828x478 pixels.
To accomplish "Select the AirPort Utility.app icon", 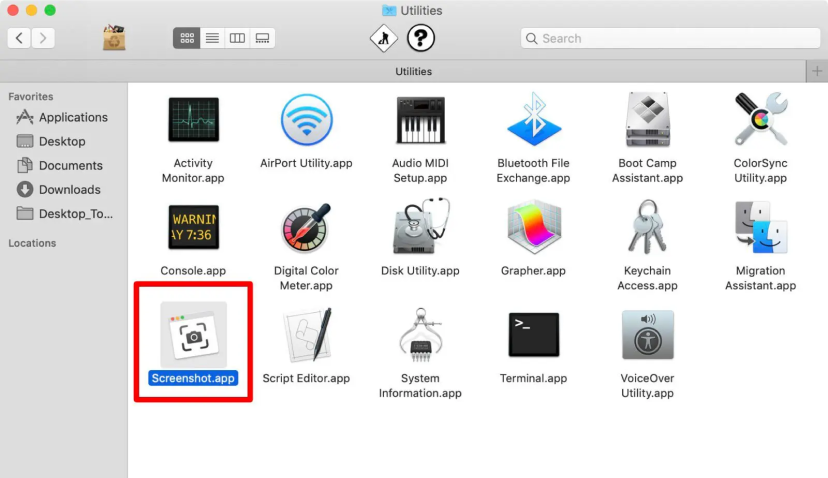I will pyautogui.click(x=306, y=120).
